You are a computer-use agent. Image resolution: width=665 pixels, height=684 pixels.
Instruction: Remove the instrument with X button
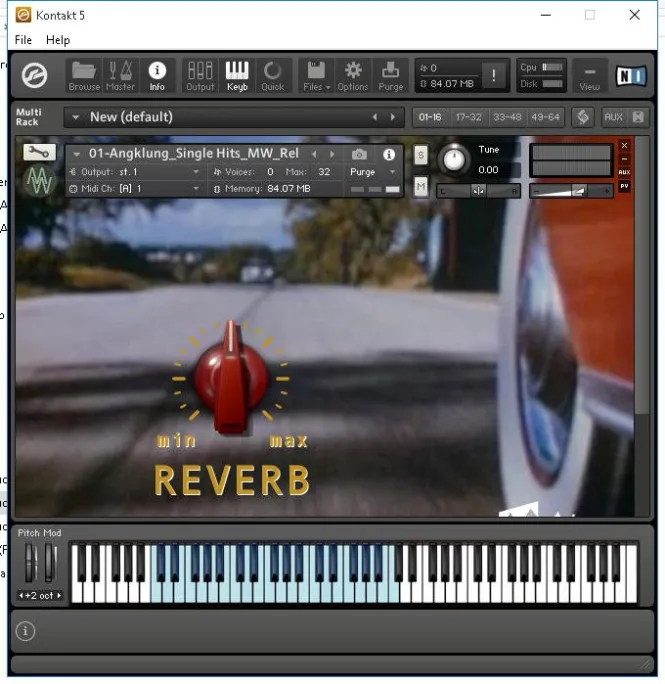click(624, 145)
